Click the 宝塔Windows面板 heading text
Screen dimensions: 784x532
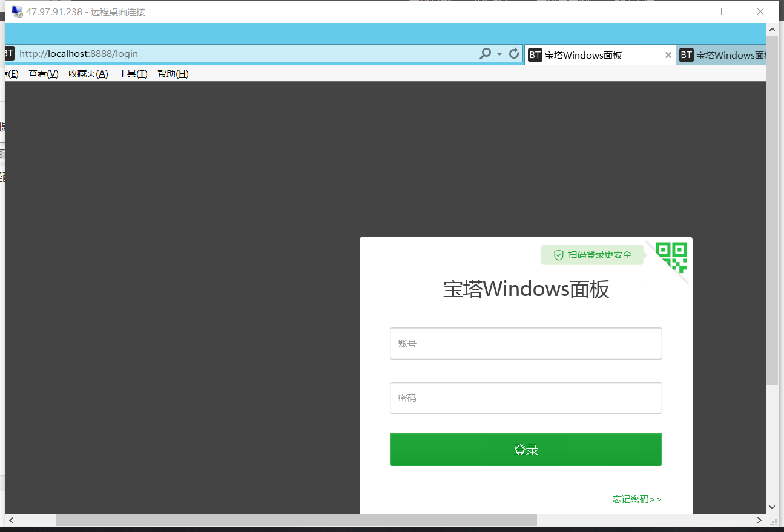coord(526,289)
